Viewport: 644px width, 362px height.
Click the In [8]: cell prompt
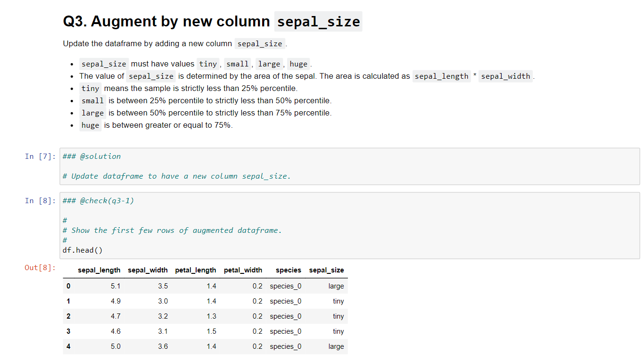tap(40, 201)
